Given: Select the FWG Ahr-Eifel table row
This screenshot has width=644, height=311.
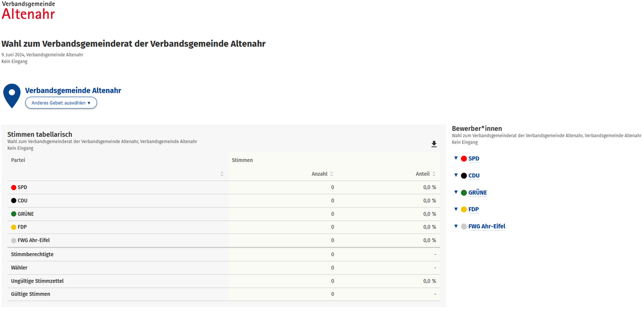Looking at the screenshot, I should (x=223, y=240).
